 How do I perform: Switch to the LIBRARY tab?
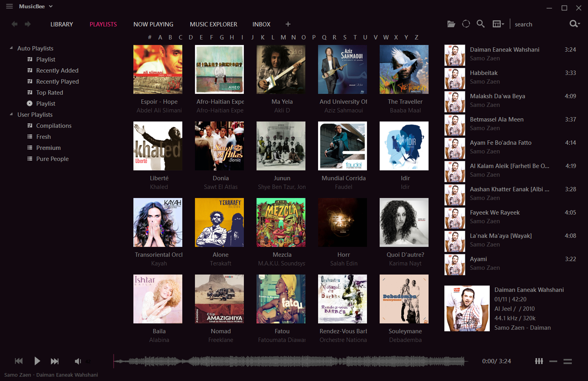point(62,24)
